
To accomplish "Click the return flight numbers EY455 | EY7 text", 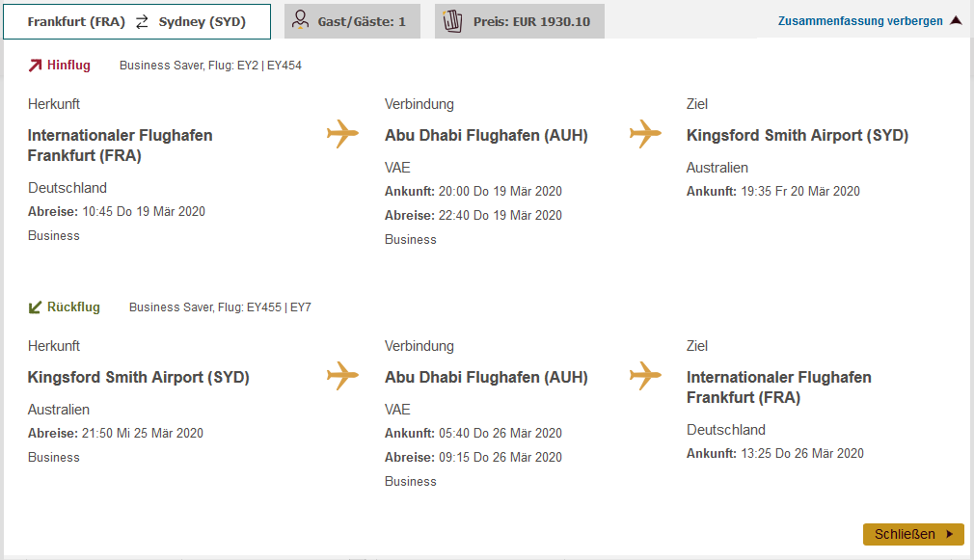I will coord(279,307).
